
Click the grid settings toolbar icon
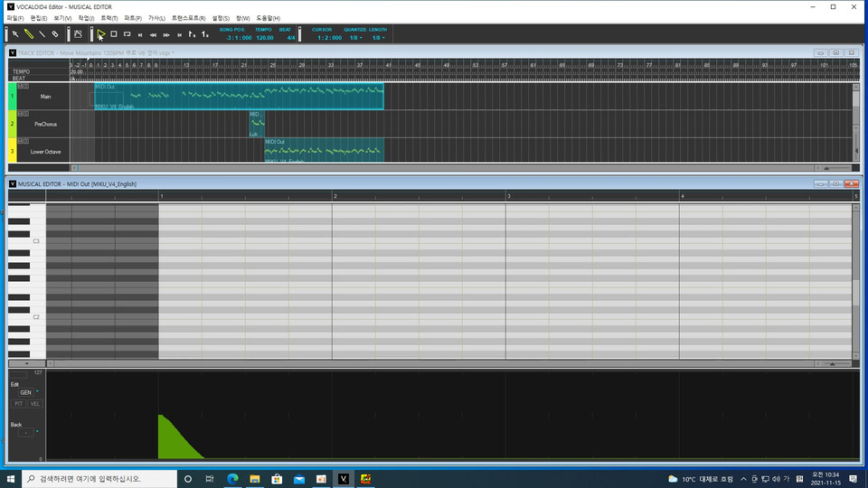coord(78,34)
